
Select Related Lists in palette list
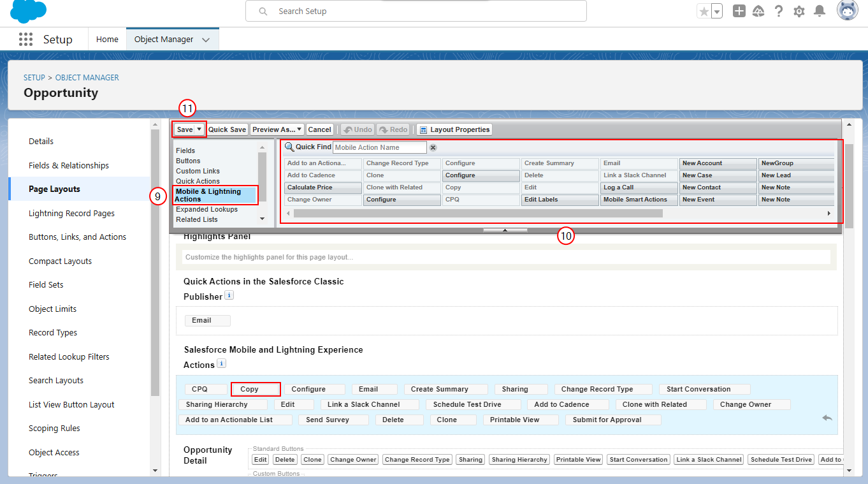pyautogui.click(x=196, y=219)
